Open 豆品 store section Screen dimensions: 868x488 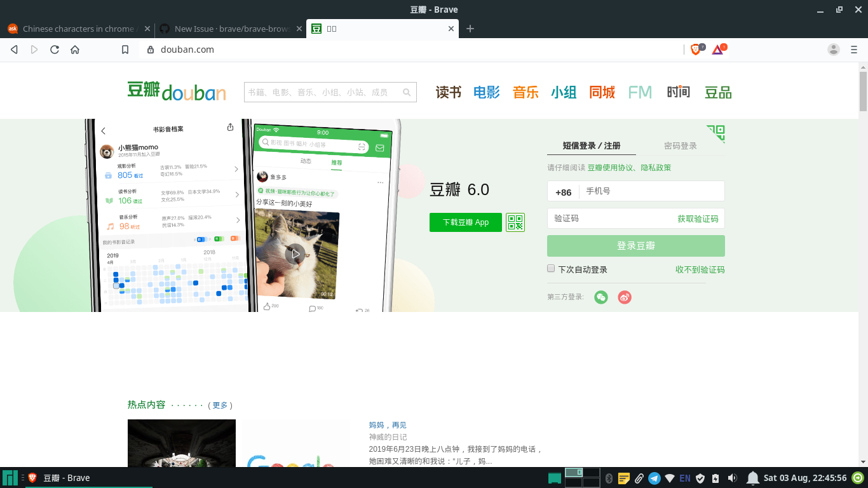click(718, 93)
